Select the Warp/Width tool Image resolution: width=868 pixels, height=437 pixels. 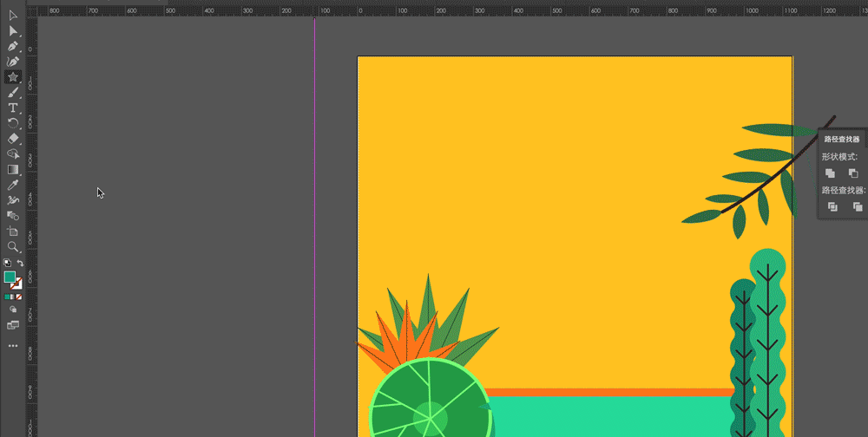[x=13, y=200]
